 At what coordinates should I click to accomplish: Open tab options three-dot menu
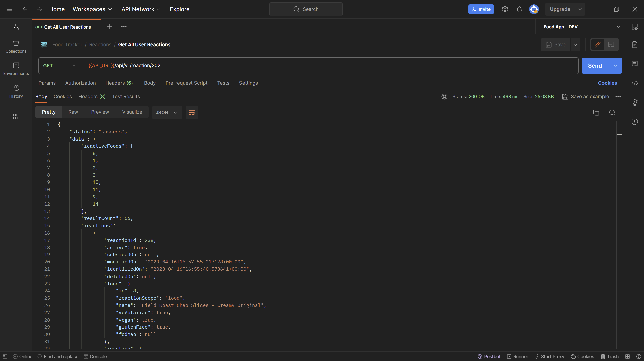pos(124,27)
